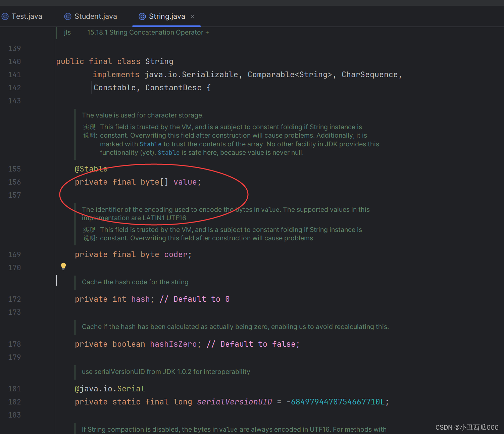Click the 'jls' tag label in the doc header
The width and height of the screenshot is (504, 434).
pyautogui.click(x=67, y=33)
